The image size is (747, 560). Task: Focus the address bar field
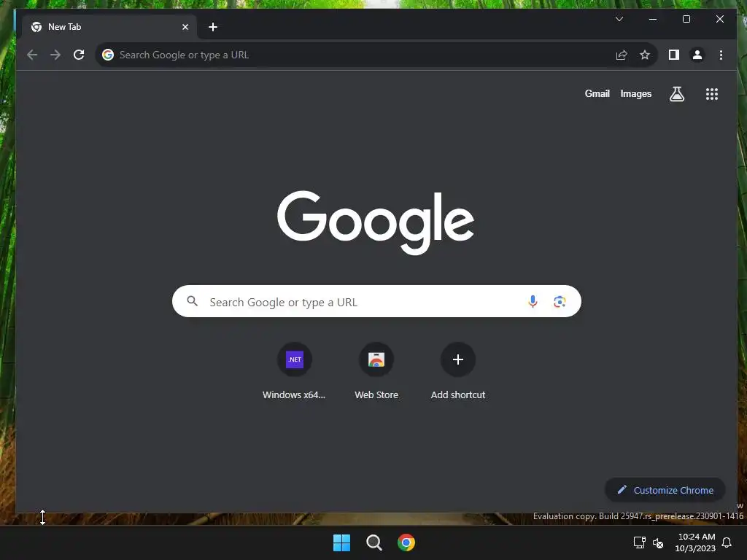point(376,55)
